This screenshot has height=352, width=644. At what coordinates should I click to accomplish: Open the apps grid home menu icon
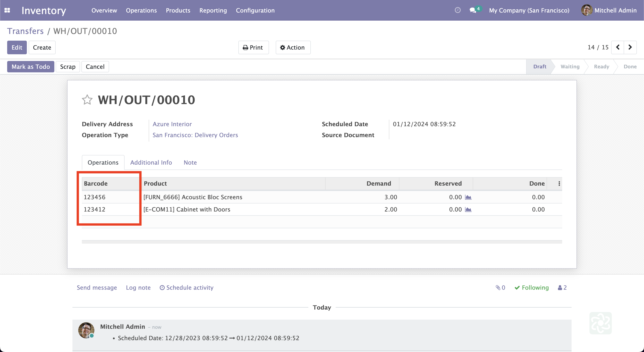tap(7, 10)
